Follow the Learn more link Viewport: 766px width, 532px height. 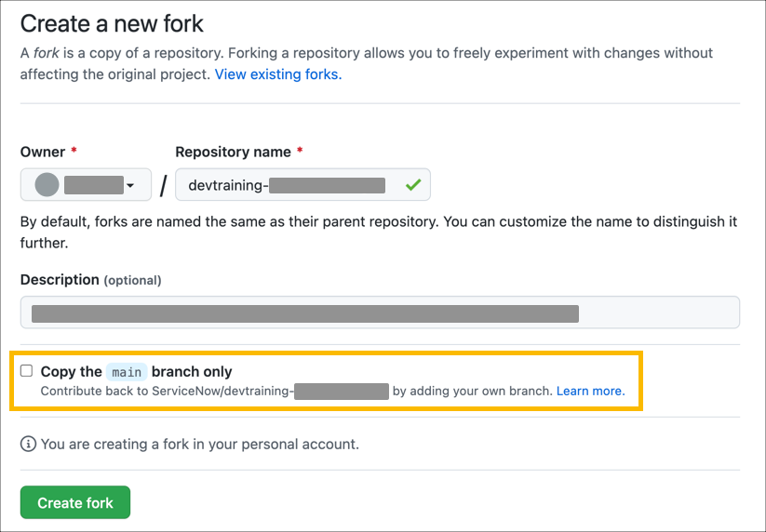click(x=590, y=392)
